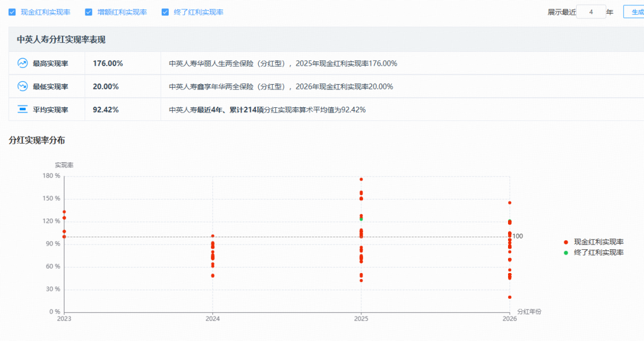The width and height of the screenshot is (644, 341).
Task: Toggle the 终了红利实现率 legend green dot
Action: click(x=566, y=253)
